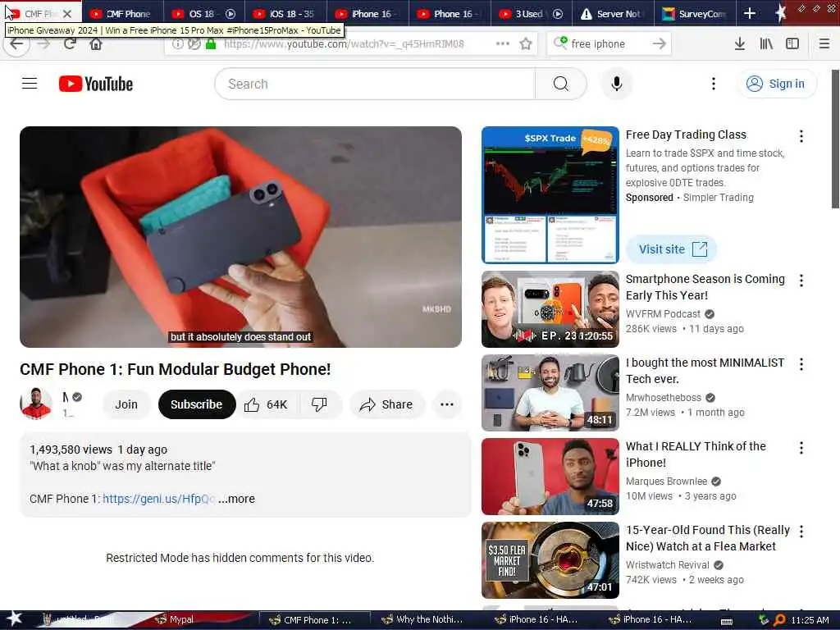The image size is (840, 630).
Task: Submit browser search with arrow button
Action: pos(660,43)
